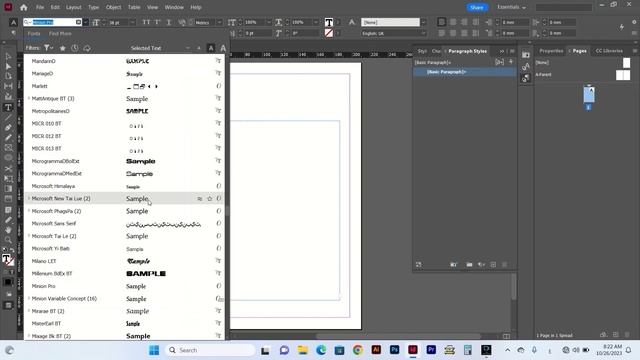Viewport: 640px width, 360px height.
Task: Add Microsoft New Tai Lue to favorites
Action: 209,199
